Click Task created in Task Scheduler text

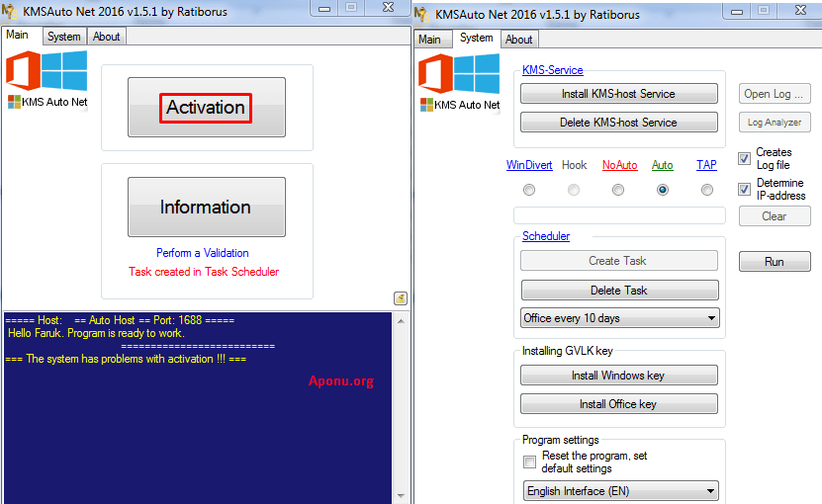204,272
